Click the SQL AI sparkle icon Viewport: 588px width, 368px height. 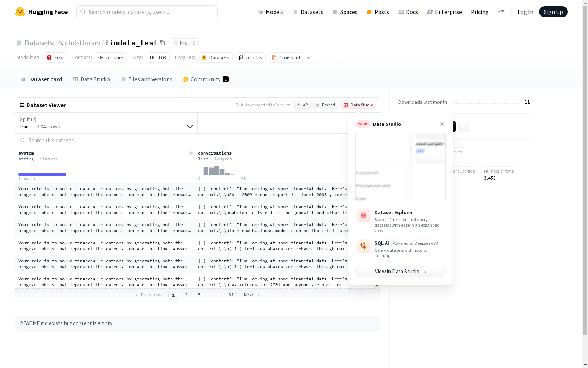click(363, 246)
